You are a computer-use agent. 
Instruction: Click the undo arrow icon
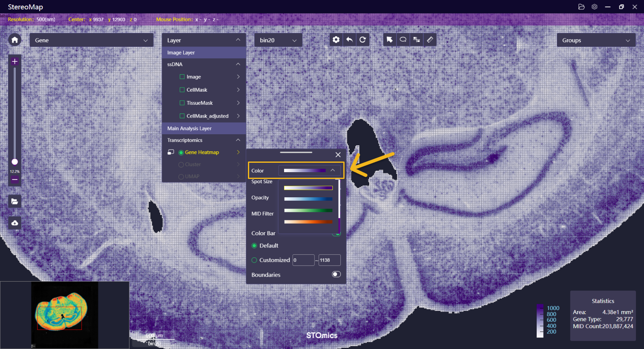349,40
